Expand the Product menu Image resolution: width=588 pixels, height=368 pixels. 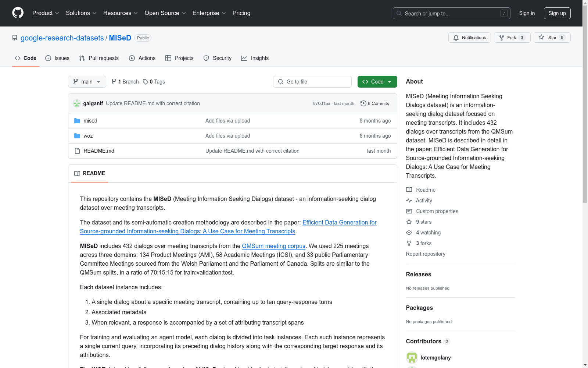point(46,13)
